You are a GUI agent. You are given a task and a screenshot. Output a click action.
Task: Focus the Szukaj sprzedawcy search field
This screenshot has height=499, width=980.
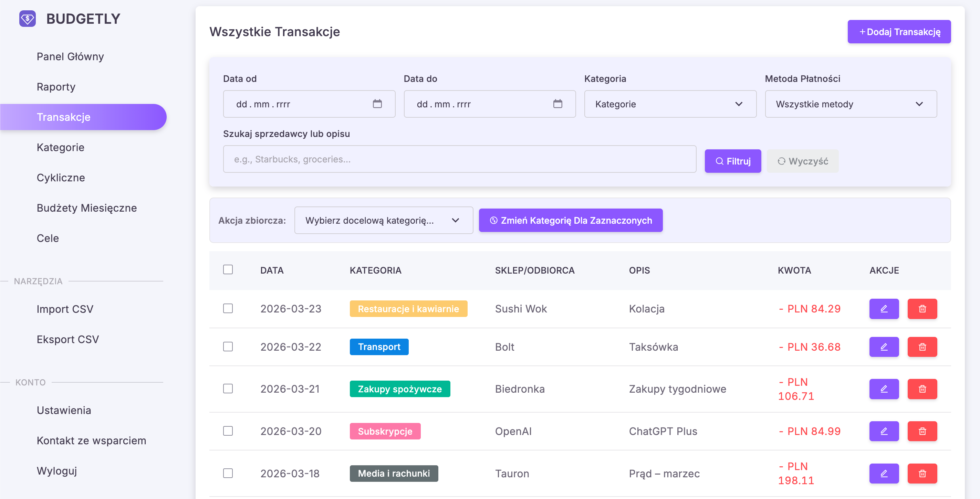click(459, 159)
